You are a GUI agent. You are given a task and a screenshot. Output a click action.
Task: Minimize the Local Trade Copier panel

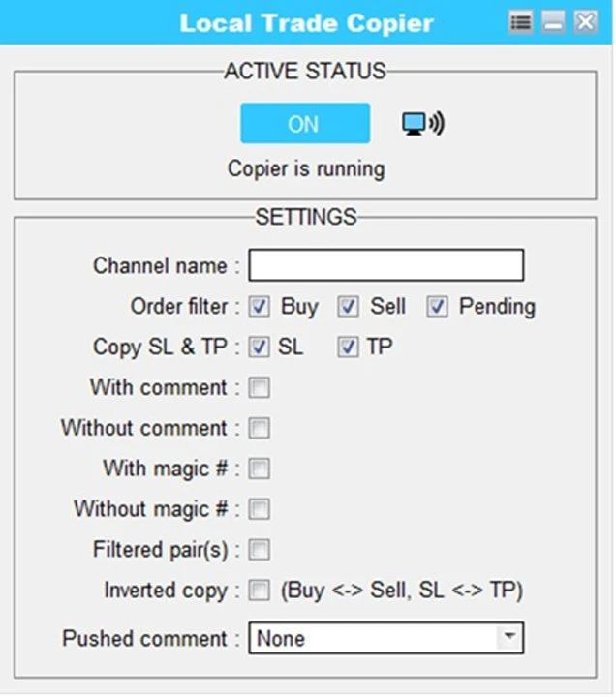point(553,22)
